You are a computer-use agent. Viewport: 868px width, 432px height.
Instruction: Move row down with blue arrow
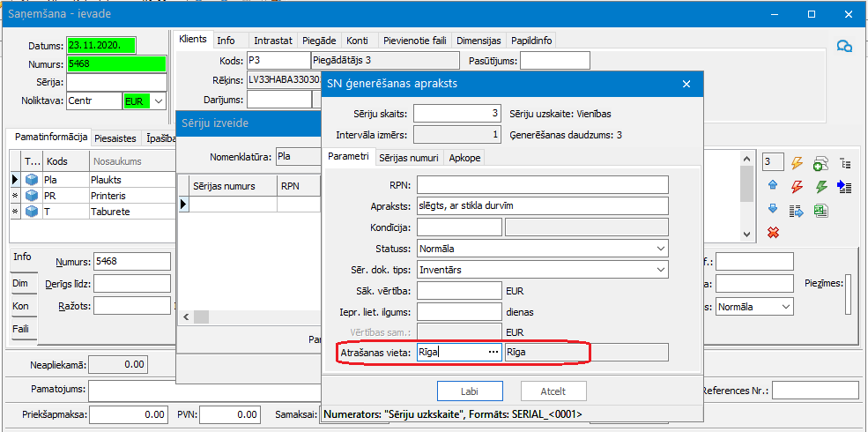[x=774, y=209]
